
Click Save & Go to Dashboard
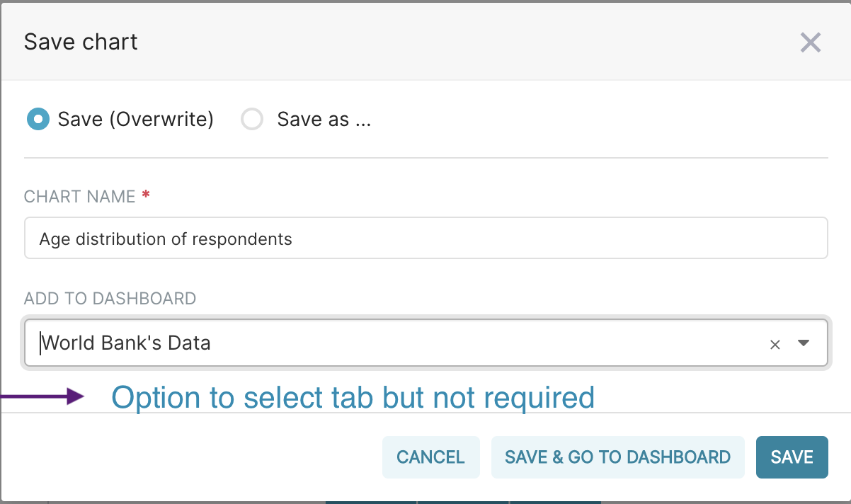(617, 457)
